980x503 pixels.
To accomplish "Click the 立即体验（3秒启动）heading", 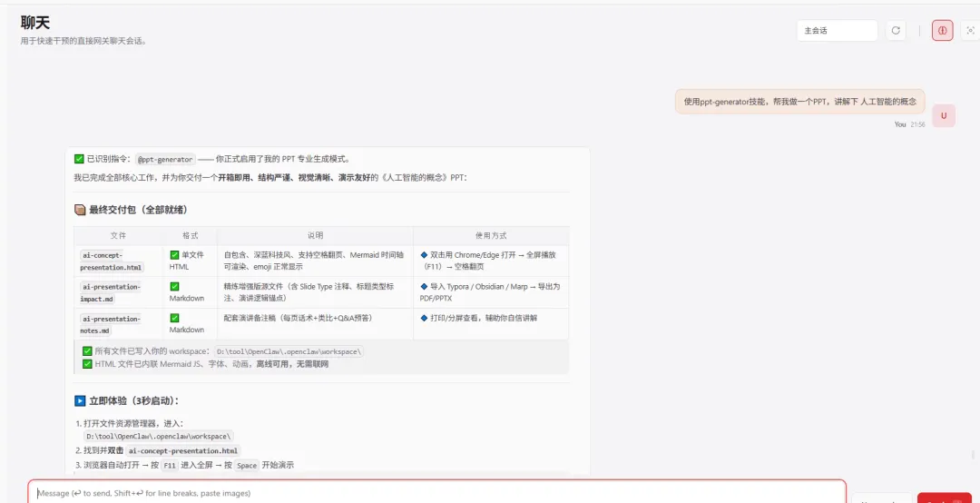I will point(134,400).
